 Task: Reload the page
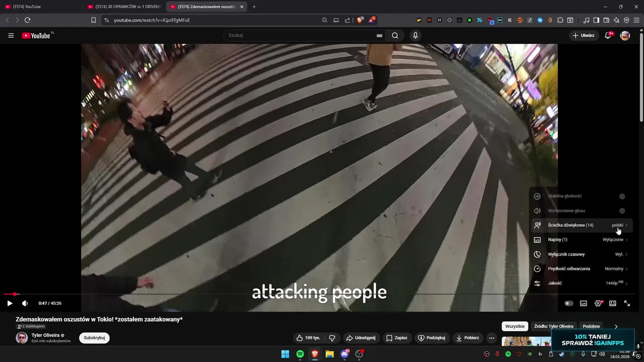click(x=27, y=20)
